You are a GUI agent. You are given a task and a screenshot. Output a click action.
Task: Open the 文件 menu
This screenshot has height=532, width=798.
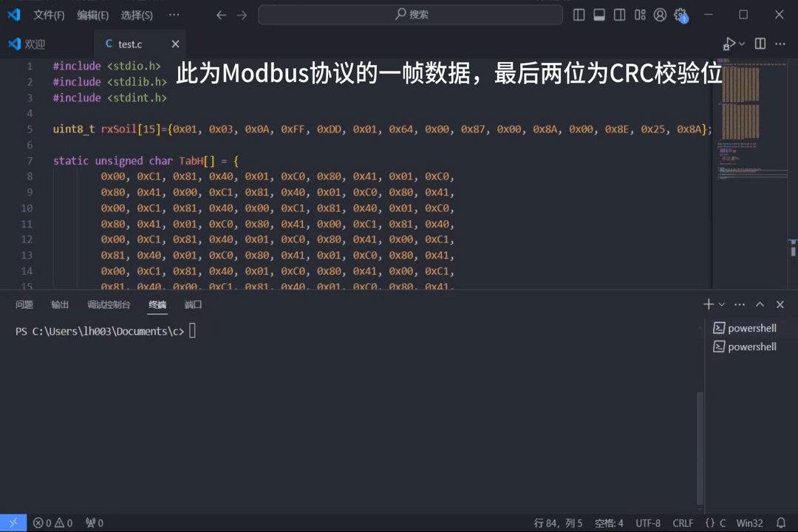(x=49, y=15)
